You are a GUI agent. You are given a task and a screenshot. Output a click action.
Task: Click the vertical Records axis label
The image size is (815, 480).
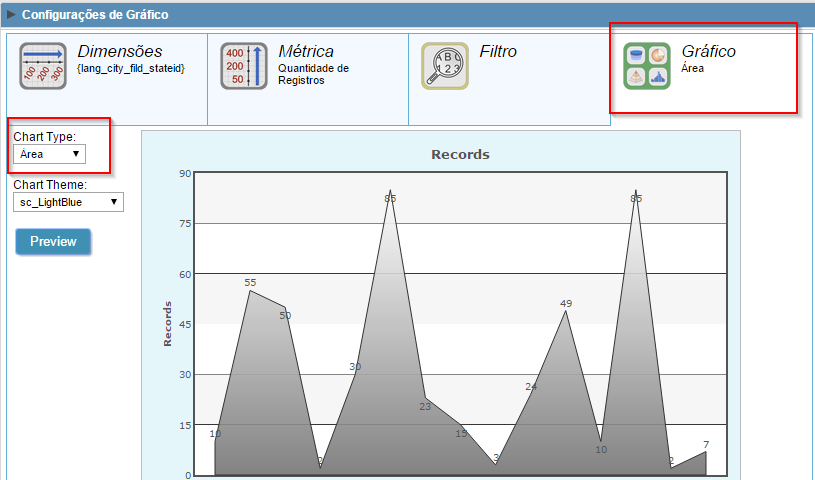pyautogui.click(x=168, y=324)
